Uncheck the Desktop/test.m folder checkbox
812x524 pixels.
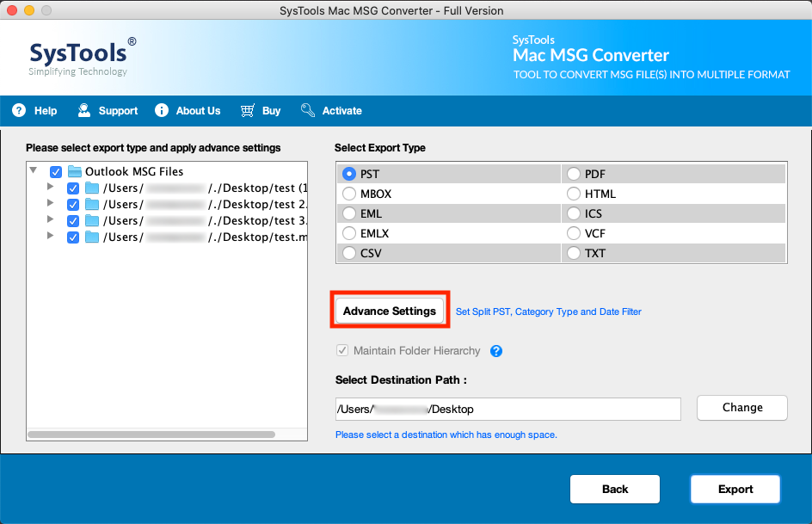tap(73, 237)
